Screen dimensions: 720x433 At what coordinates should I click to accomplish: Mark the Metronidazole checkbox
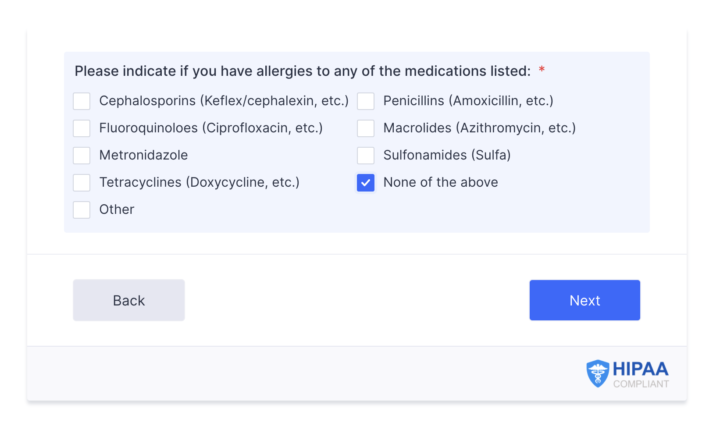(x=82, y=155)
